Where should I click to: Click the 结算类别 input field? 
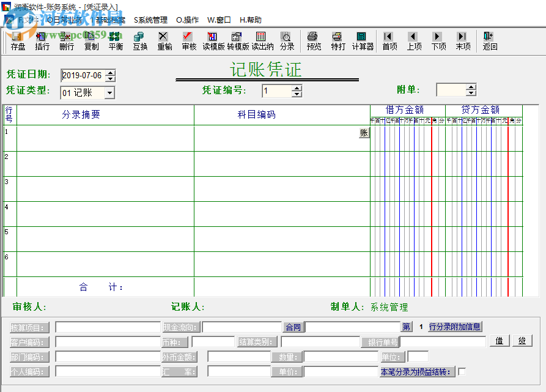tap(320, 342)
